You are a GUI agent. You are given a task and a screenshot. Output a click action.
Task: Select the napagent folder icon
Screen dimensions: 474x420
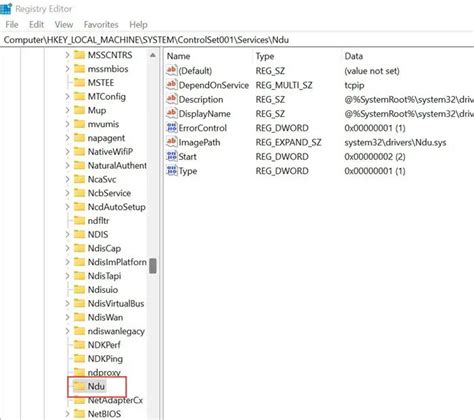coord(79,138)
